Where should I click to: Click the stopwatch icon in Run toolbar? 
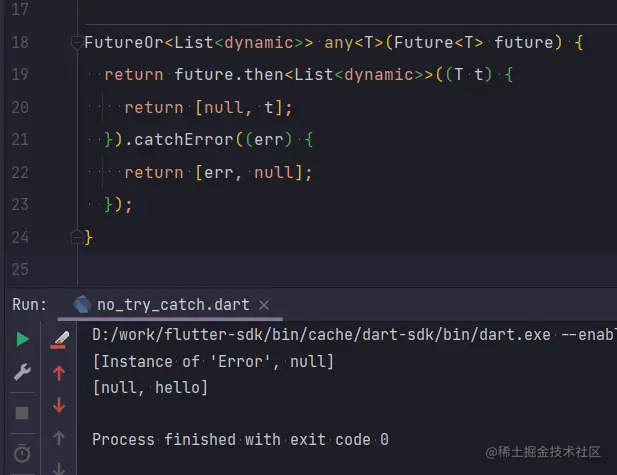22,454
